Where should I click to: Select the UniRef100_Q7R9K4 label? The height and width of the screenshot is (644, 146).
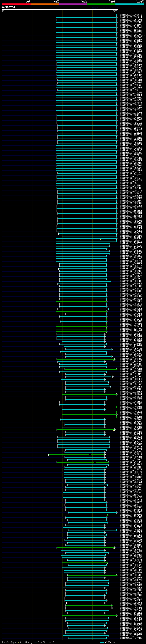coord(131,588)
